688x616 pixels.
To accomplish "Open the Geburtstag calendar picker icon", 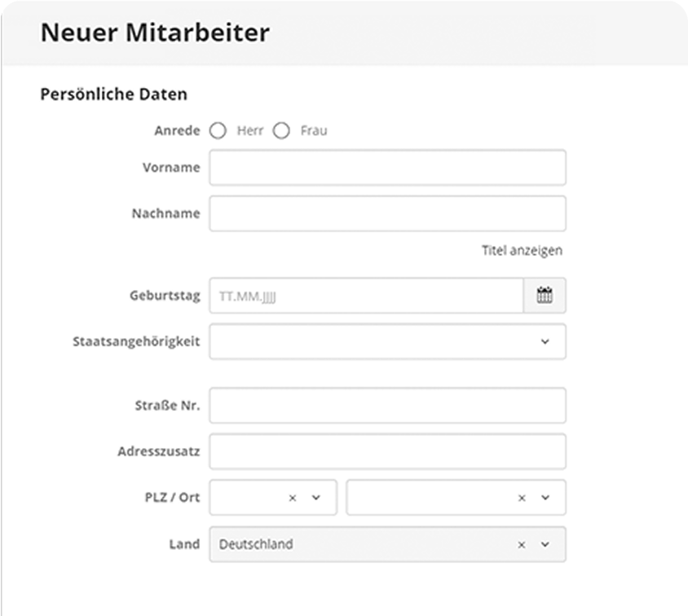I will [545, 296].
